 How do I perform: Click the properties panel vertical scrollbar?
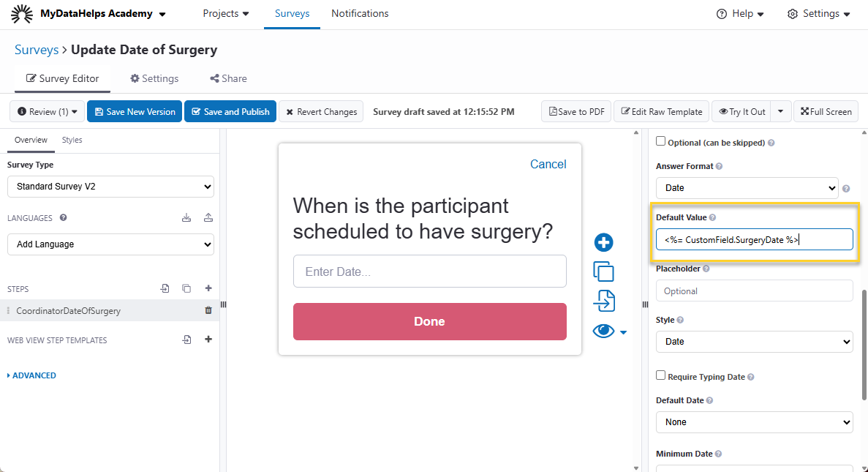(863, 344)
